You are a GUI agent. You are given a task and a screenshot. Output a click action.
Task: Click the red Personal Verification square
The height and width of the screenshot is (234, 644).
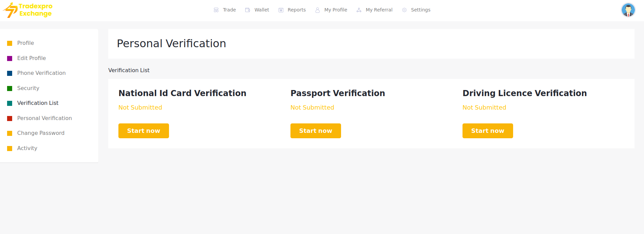coord(10,118)
